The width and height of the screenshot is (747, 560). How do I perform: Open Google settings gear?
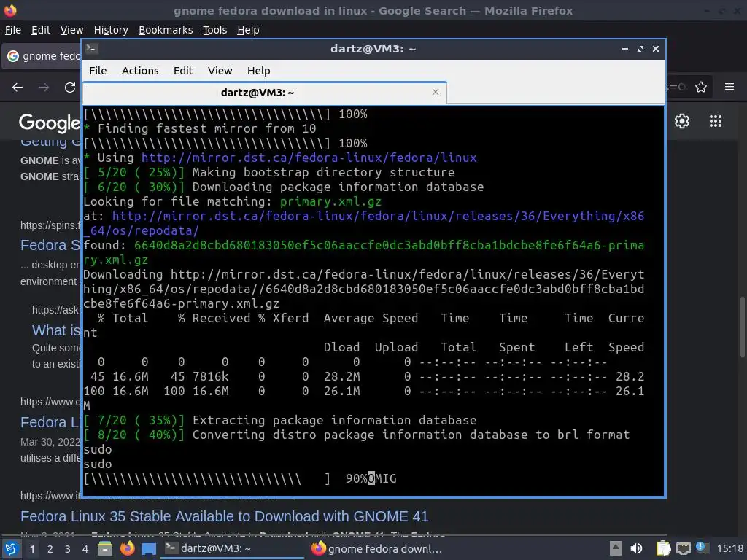(682, 121)
